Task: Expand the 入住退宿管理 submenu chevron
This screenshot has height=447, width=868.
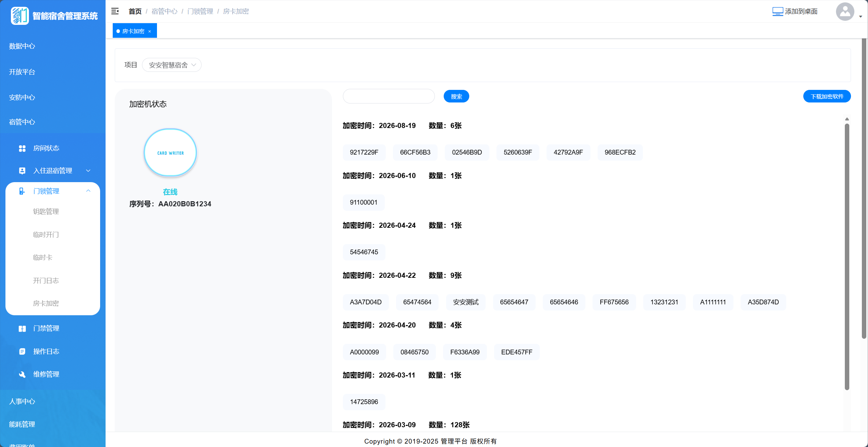Action: [88, 171]
